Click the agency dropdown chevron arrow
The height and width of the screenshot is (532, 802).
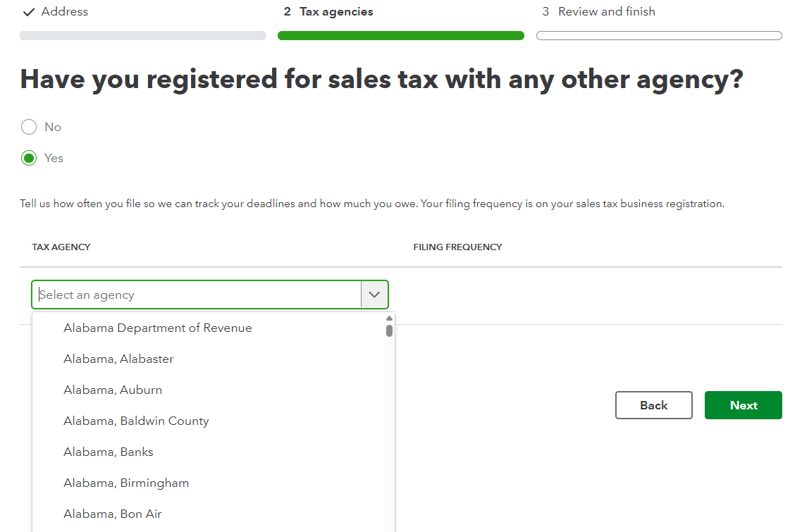374,295
